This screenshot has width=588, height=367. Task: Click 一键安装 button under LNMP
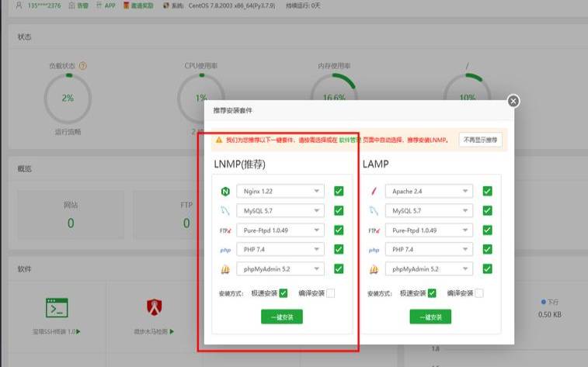point(282,317)
